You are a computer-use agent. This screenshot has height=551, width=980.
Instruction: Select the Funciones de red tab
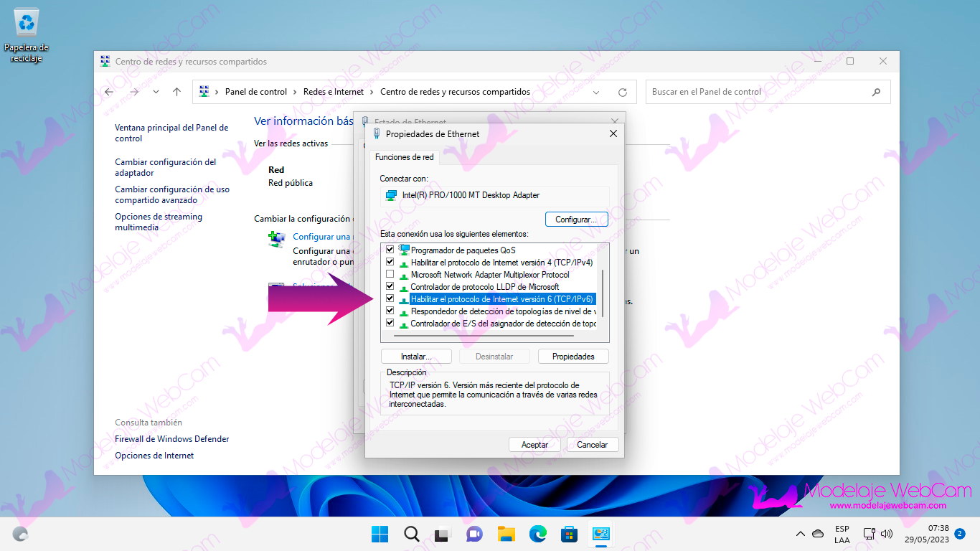pos(404,157)
